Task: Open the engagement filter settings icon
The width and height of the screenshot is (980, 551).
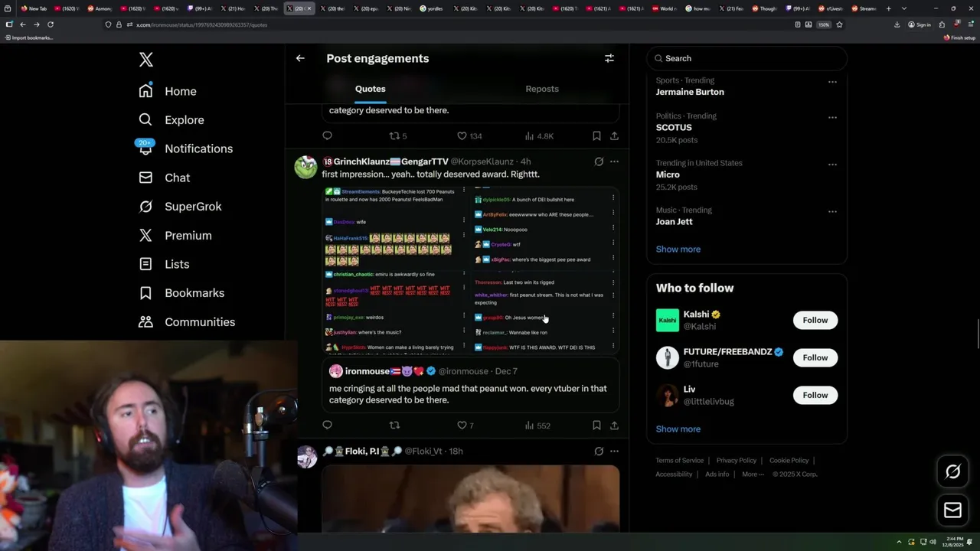Action: (x=609, y=58)
